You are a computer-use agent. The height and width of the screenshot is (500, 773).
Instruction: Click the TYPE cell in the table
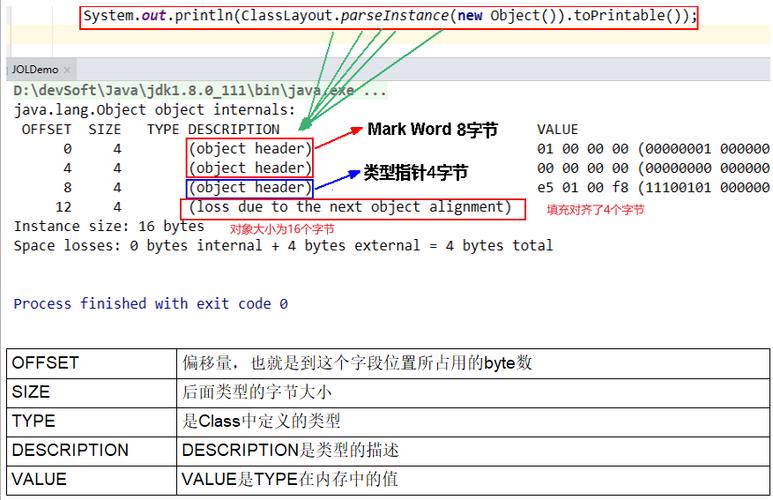92,422
